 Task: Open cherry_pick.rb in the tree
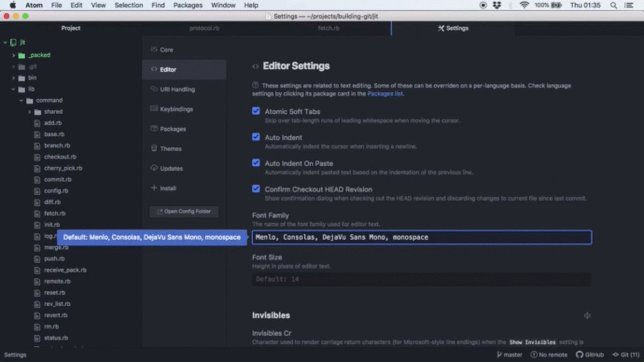tap(63, 168)
